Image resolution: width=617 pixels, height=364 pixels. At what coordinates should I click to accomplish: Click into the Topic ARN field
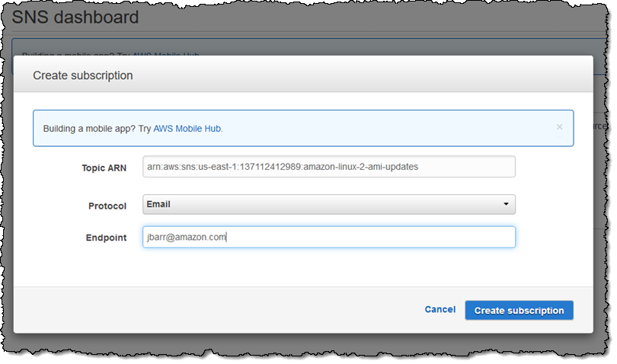(x=328, y=167)
